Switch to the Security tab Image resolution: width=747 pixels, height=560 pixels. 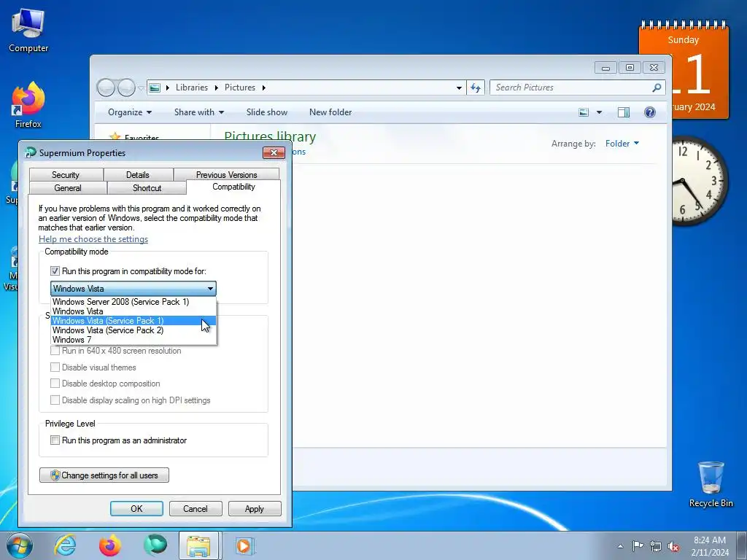pyautogui.click(x=66, y=175)
